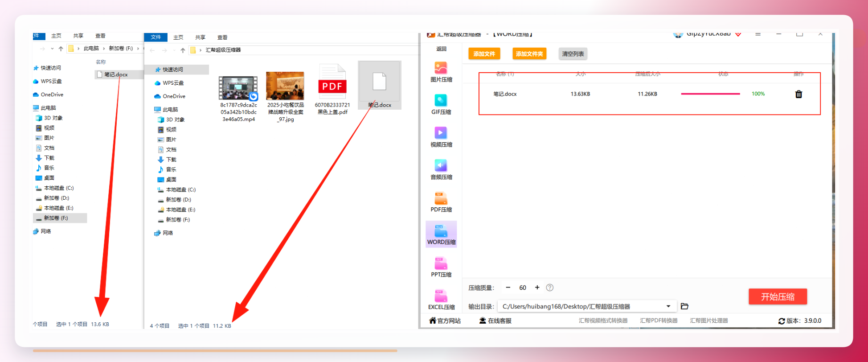Screen dimensions: 868x362
Task: Select the GIF压缩 sidebar icon
Action: 441,105
